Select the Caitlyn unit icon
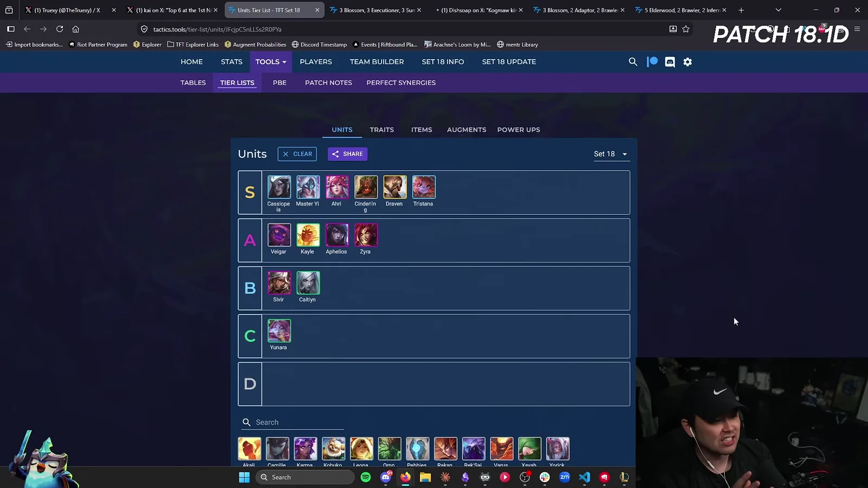The image size is (868, 488). [x=308, y=283]
